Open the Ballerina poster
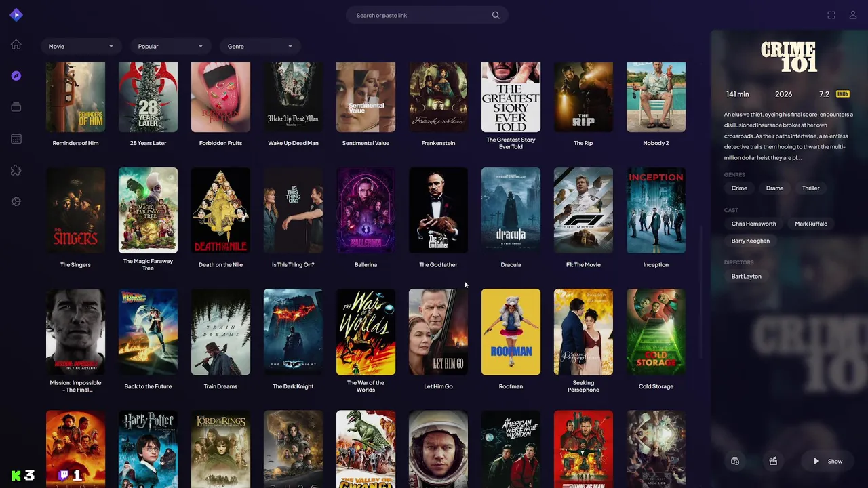Screen dimensions: 868x488 366,210
